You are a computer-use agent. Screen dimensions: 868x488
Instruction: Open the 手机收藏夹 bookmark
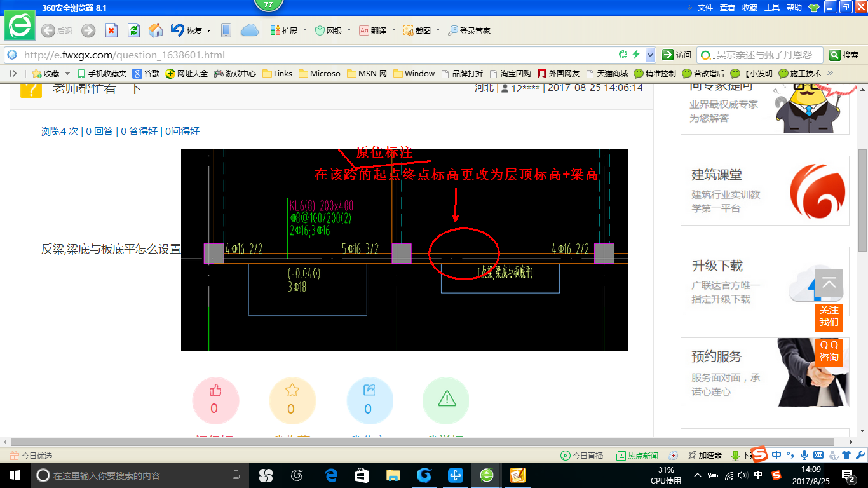(x=102, y=74)
